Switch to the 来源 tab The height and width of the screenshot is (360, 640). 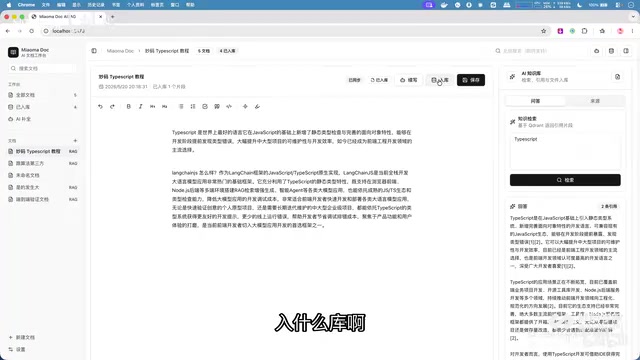(x=595, y=101)
